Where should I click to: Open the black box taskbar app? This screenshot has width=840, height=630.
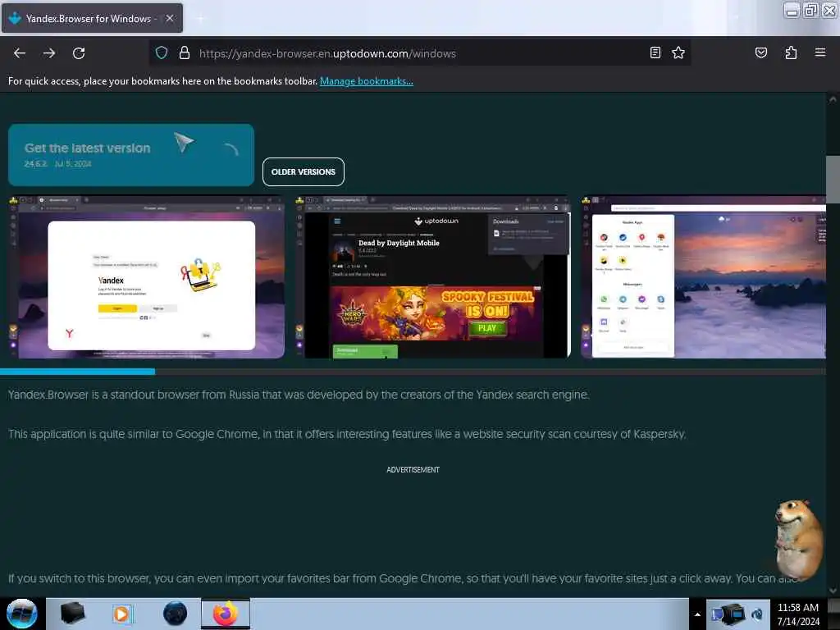pyautogui.click(x=72, y=614)
